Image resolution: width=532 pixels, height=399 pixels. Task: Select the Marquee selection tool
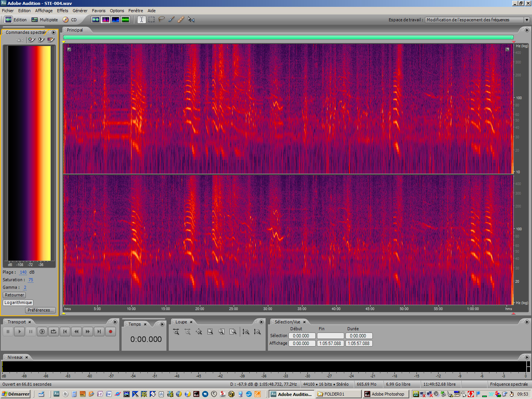(152, 19)
